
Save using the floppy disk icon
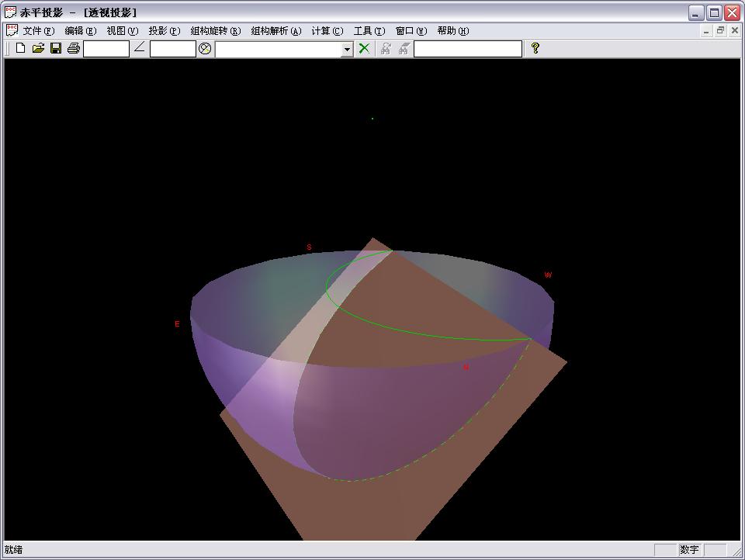[x=56, y=48]
